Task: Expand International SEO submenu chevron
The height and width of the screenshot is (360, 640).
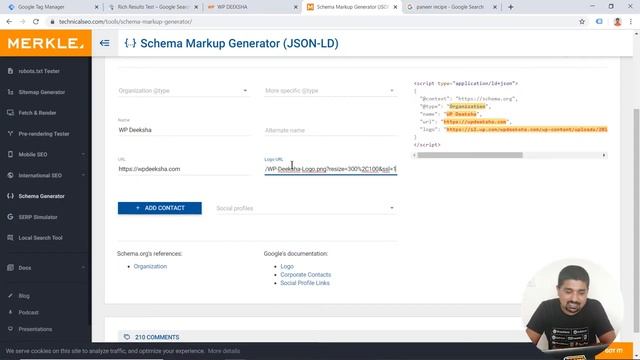Action: pyautogui.click(x=83, y=175)
